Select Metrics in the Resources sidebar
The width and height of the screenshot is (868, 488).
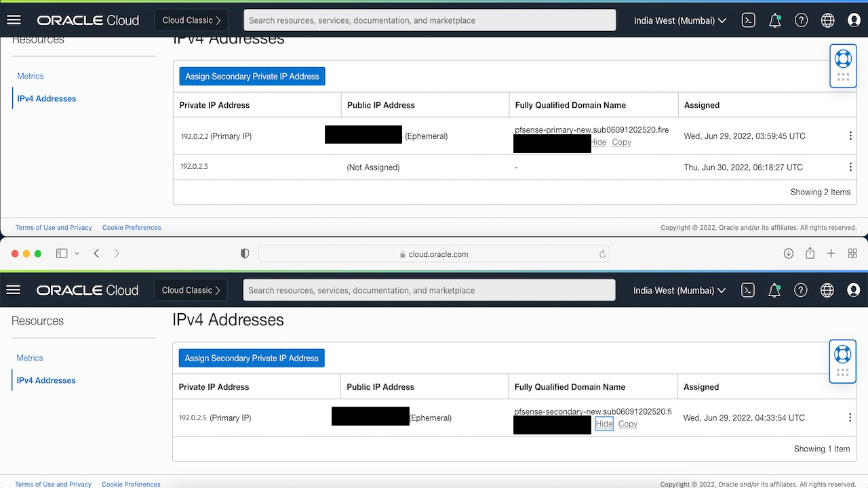point(30,357)
